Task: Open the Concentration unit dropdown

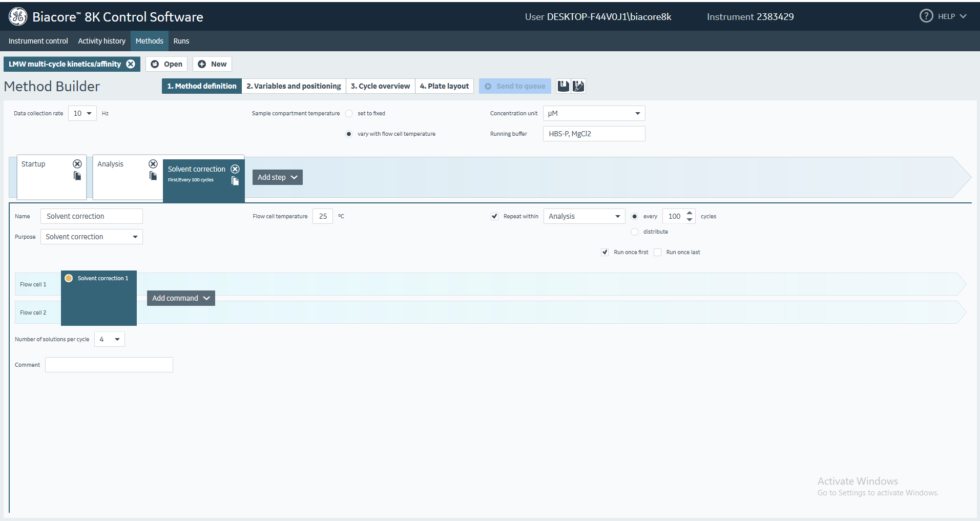Action: coord(594,113)
